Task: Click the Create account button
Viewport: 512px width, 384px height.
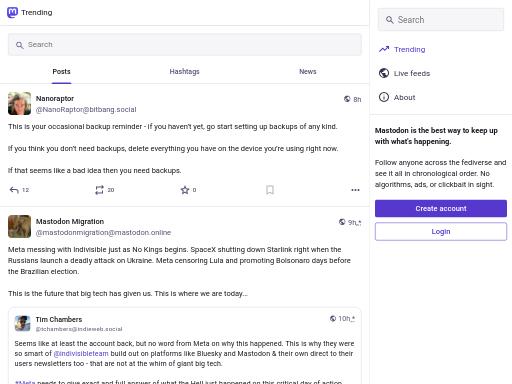Action: click(441, 209)
